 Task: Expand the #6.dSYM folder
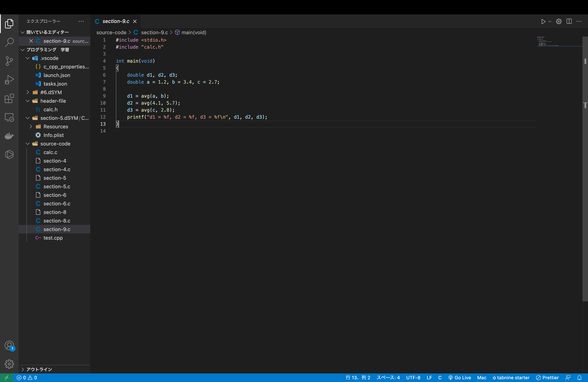tap(51, 92)
